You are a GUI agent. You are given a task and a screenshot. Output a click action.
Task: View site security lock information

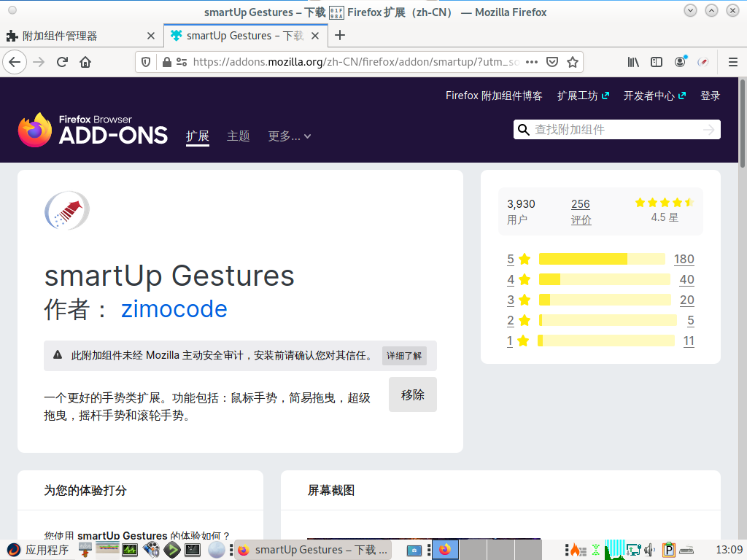tap(167, 62)
